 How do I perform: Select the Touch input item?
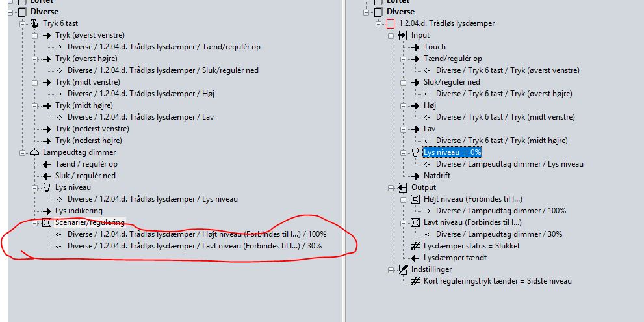coord(434,47)
